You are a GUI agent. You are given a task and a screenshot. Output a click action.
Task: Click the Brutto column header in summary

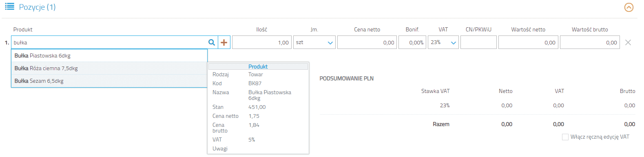[x=627, y=91]
